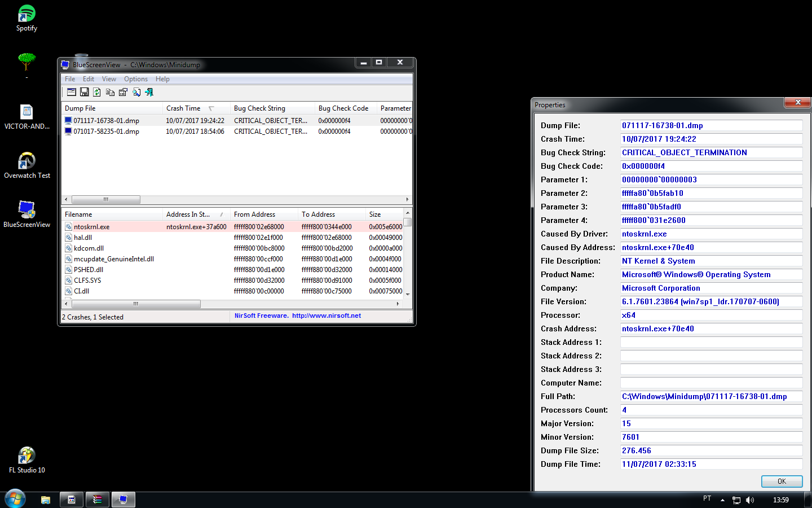812x508 pixels.
Task: Select the mcupdate_GenuineIntel.dll row
Action: coord(233,259)
